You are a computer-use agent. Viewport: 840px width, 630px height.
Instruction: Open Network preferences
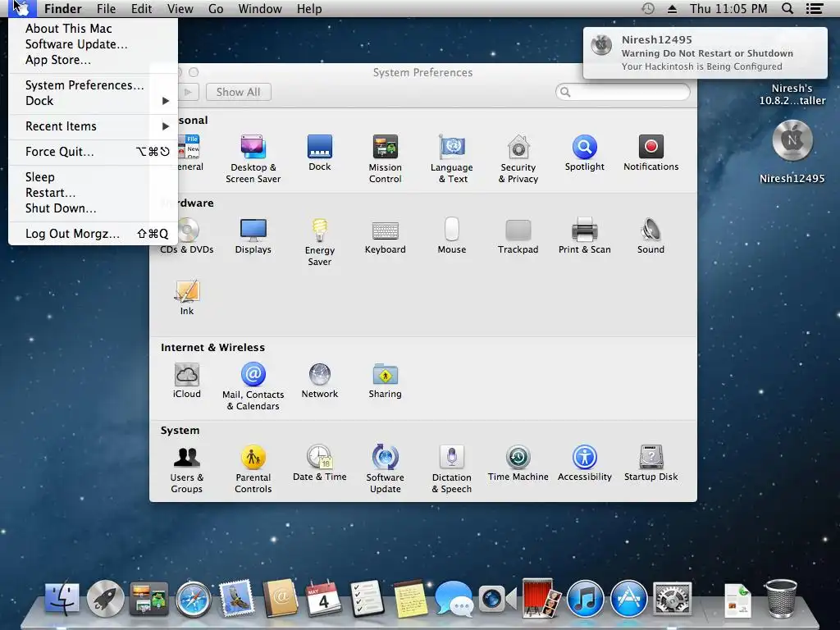coord(320,381)
